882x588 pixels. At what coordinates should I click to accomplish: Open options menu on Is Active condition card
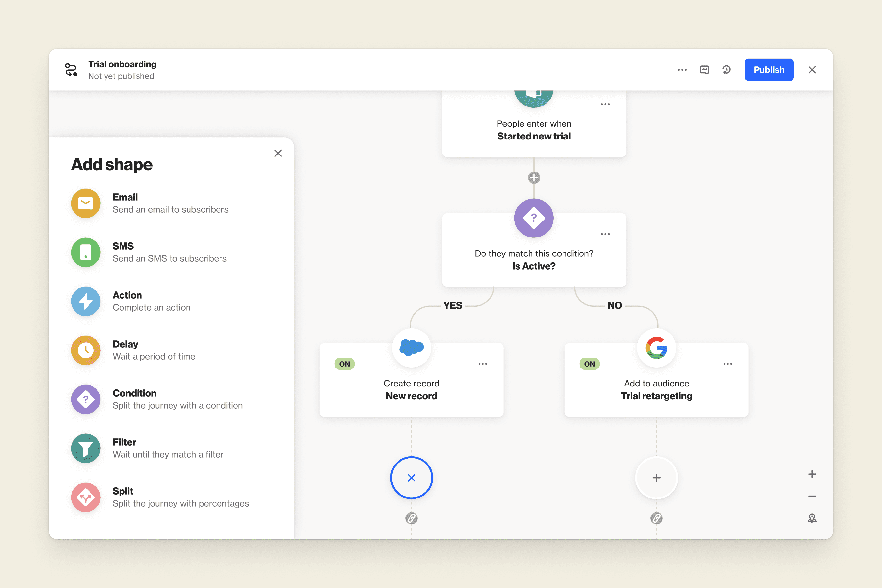pos(605,234)
